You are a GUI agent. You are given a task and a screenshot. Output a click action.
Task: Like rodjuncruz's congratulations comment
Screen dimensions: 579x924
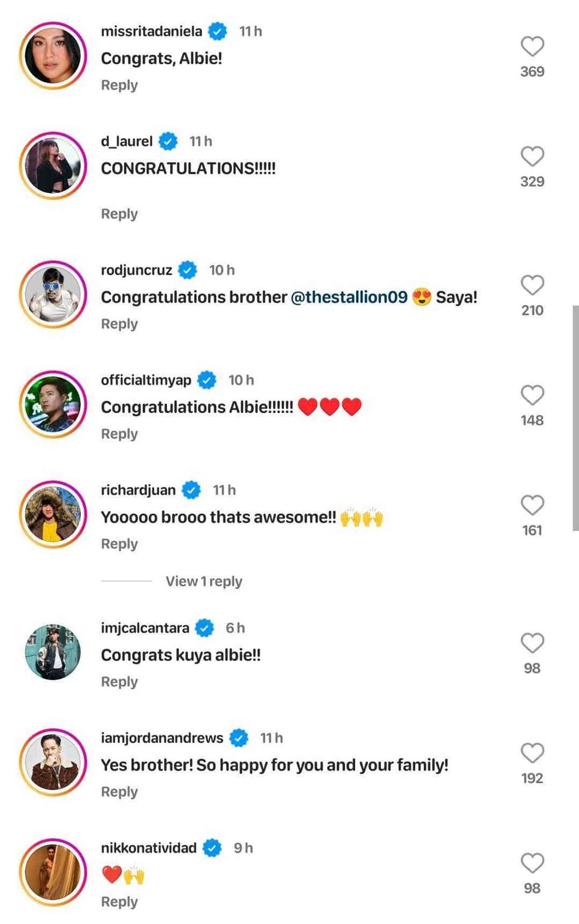532,285
